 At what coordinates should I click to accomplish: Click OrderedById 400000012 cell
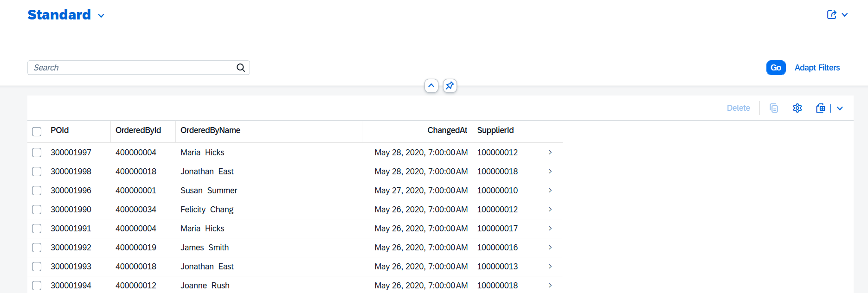pyautogui.click(x=136, y=286)
